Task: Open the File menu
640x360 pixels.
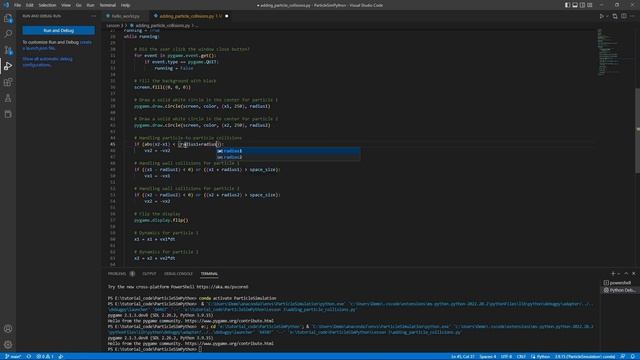Action: coord(18,5)
